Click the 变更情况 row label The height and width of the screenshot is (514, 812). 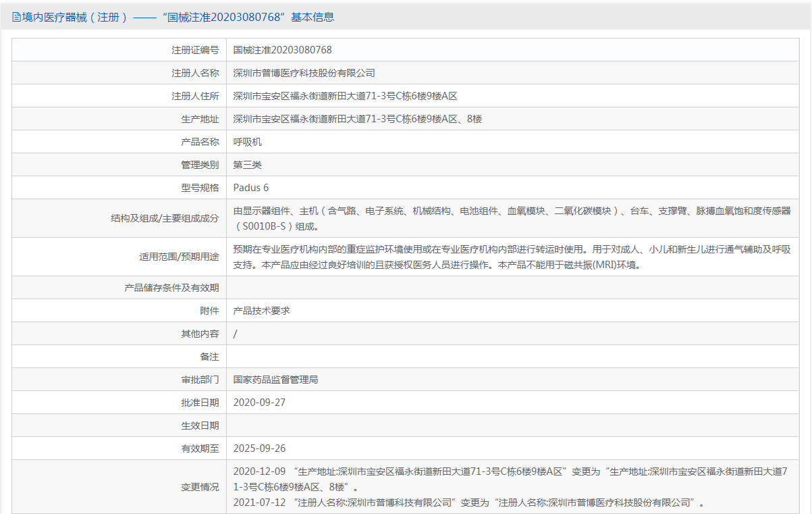pos(200,487)
